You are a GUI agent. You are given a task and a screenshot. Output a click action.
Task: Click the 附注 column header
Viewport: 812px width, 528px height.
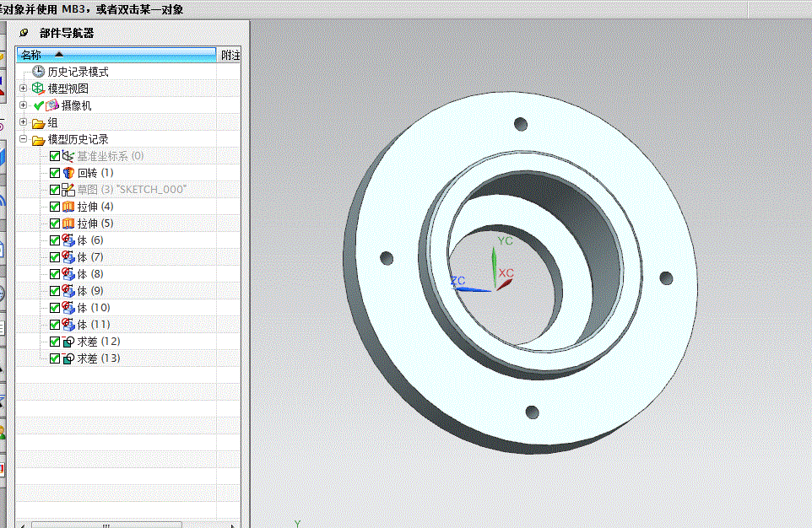pos(230,55)
